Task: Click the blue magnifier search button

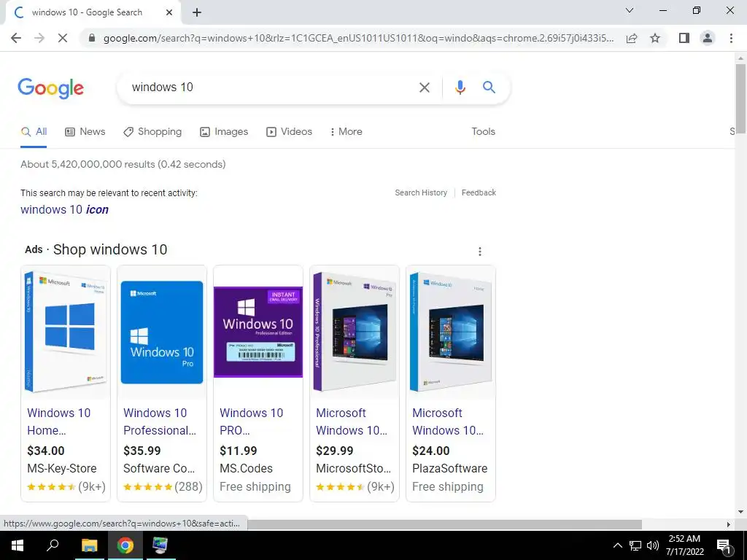Action: (x=489, y=87)
